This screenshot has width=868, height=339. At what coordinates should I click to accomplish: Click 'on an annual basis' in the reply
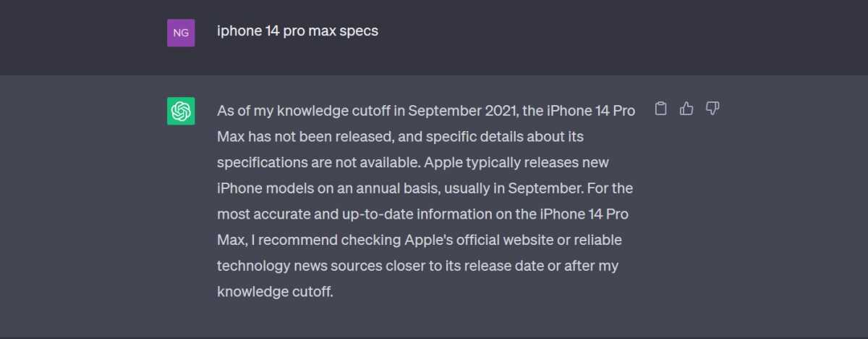point(379,188)
